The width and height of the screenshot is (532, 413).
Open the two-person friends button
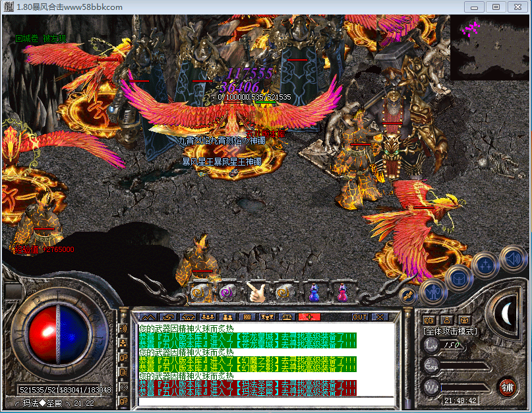pos(227,317)
